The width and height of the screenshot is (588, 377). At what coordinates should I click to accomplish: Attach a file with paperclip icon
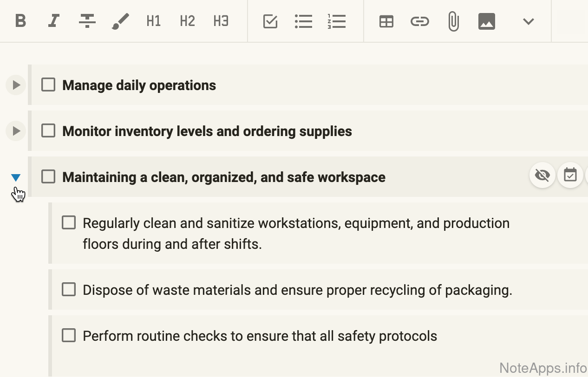coord(453,21)
